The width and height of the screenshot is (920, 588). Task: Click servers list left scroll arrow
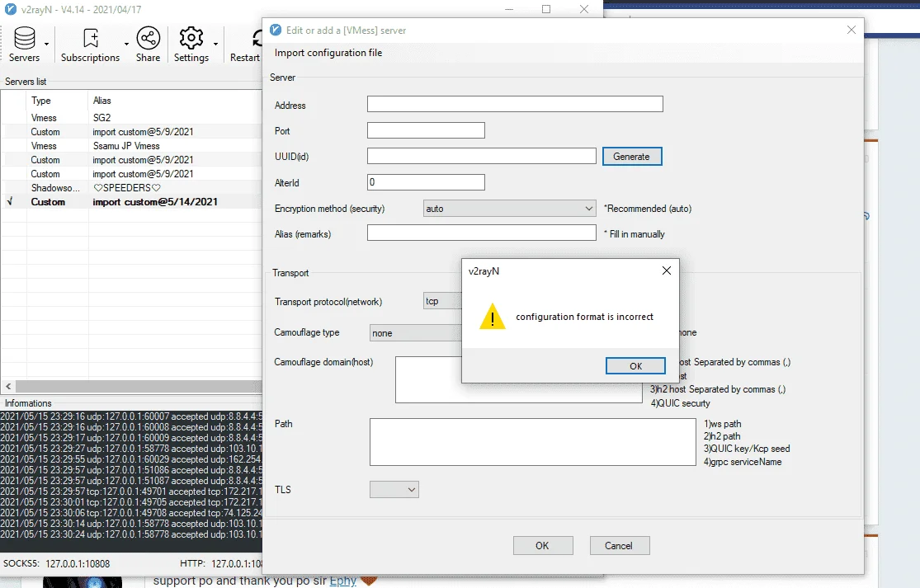point(8,386)
